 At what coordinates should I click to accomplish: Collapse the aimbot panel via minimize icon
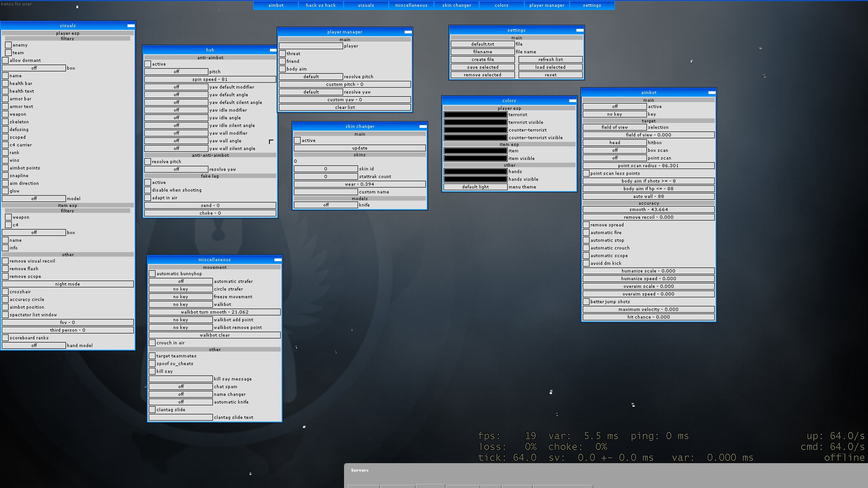712,93
